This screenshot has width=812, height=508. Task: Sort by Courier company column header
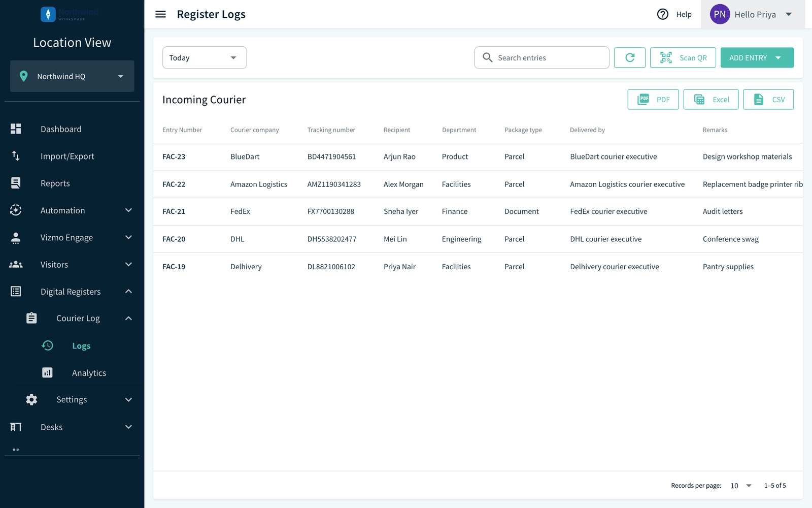click(254, 130)
